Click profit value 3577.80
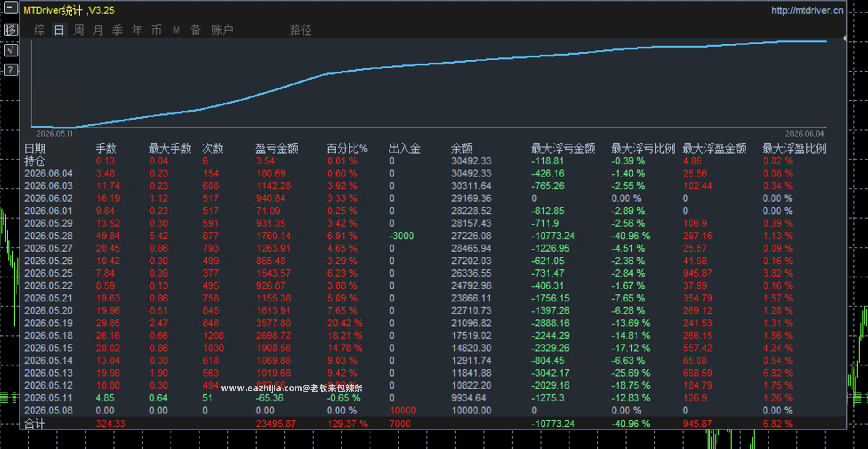Viewport: 868px width, 449px height. [273, 323]
